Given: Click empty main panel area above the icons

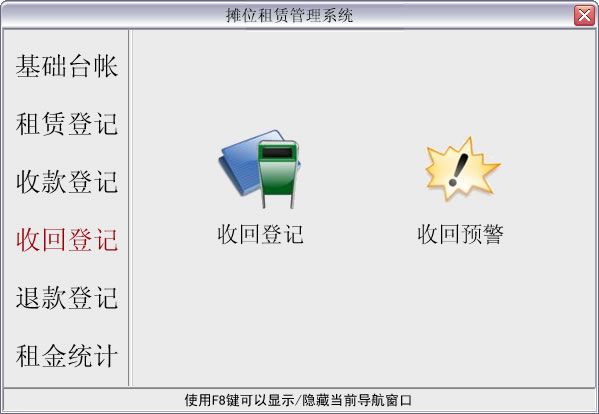Looking at the screenshot, I should (x=363, y=76).
